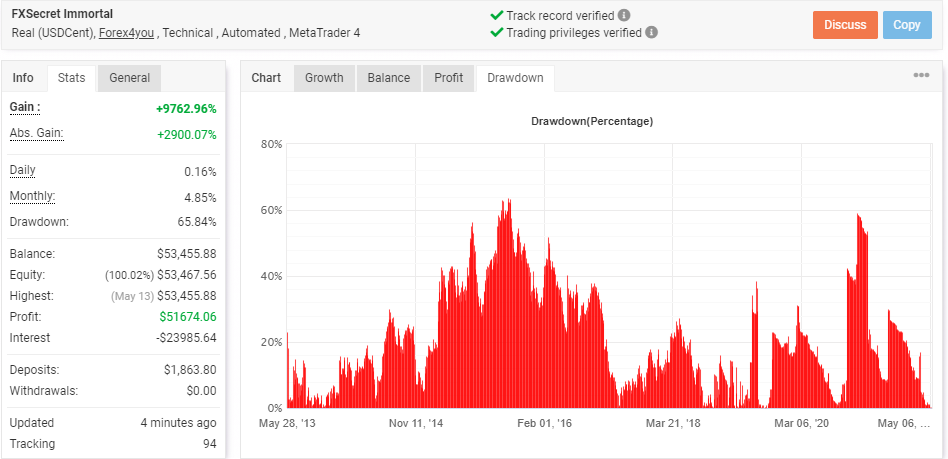
Task: Click the green Trading privileges verified checkmark
Action: click(x=497, y=33)
